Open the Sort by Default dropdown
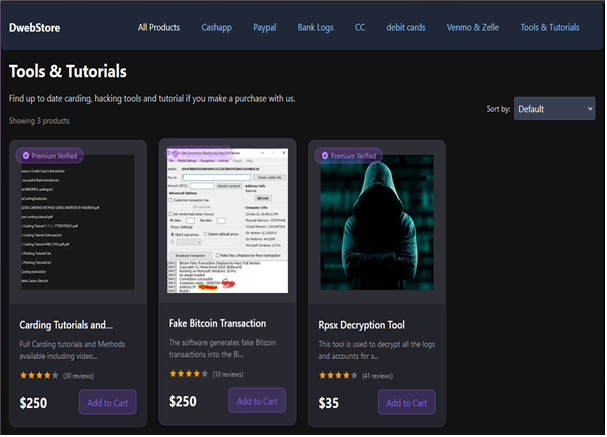607x437 pixels. (x=554, y=108)
